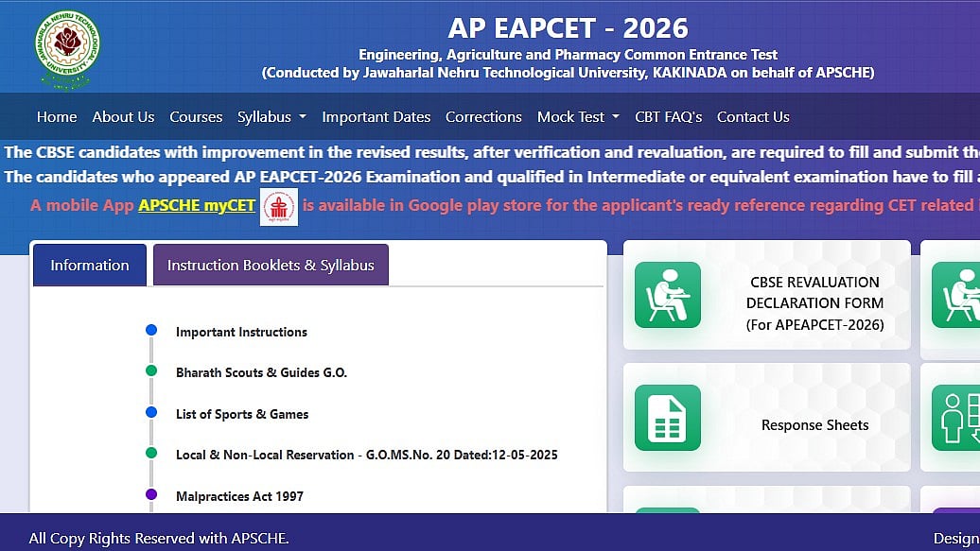Click the AP EAPCET - 2026 heading
The image size is (980, 551).
[x=568, y=28]
